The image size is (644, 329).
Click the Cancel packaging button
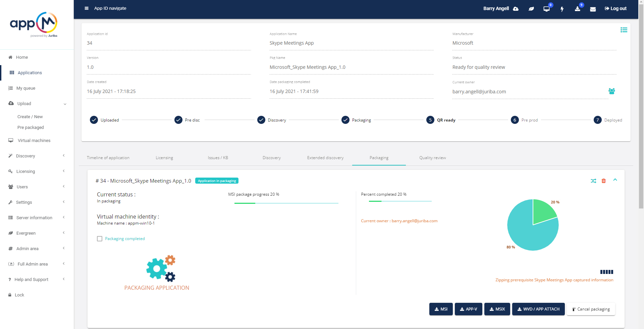point(591,309)
